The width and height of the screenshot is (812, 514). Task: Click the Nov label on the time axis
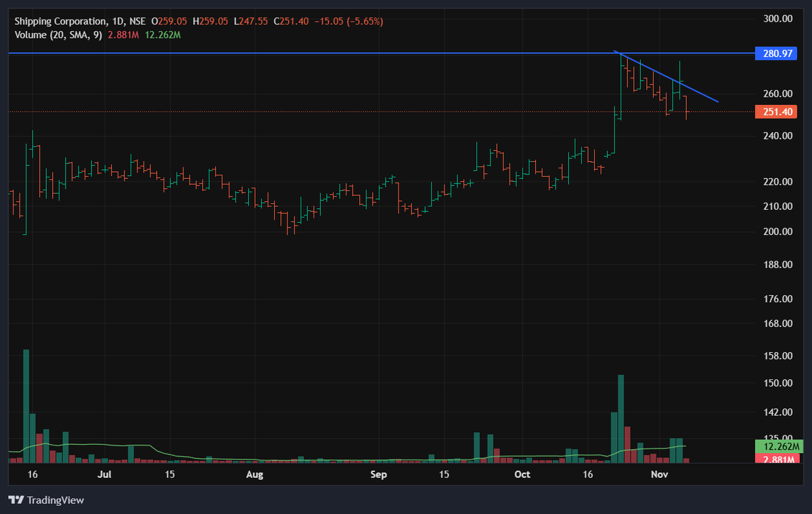click(x=659, y=475)
